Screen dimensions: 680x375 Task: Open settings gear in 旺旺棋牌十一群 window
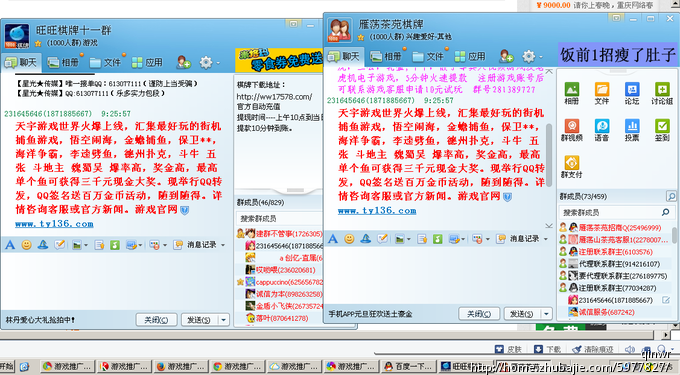(x=206, y=63)
